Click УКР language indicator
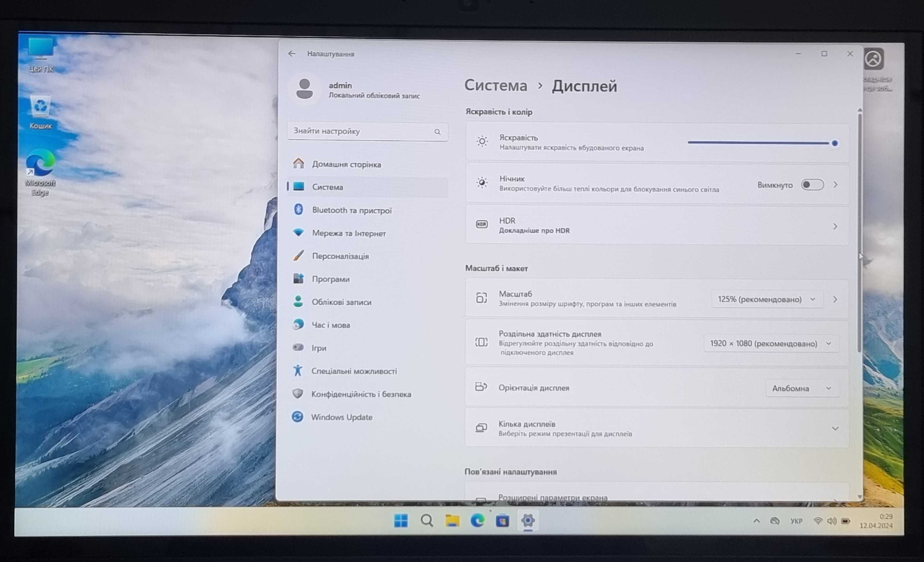This screenshot has height=562, width=924. [x=796, y=521]
